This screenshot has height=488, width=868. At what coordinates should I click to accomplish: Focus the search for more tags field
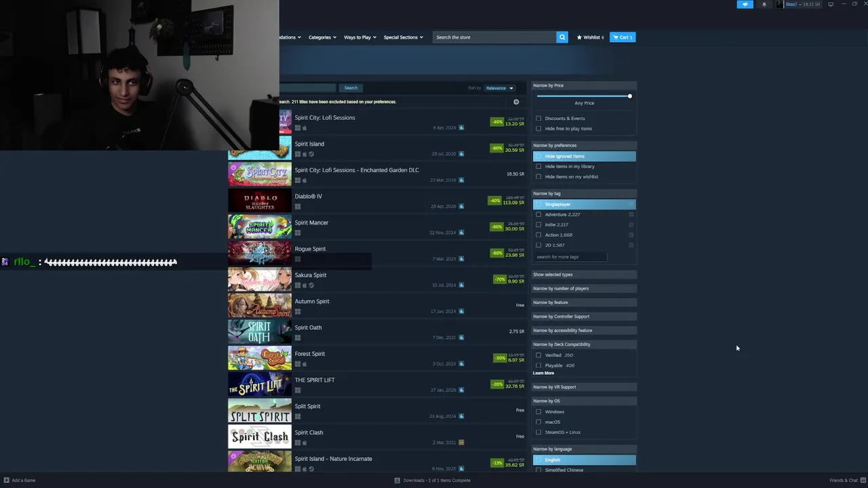[570, 257]
